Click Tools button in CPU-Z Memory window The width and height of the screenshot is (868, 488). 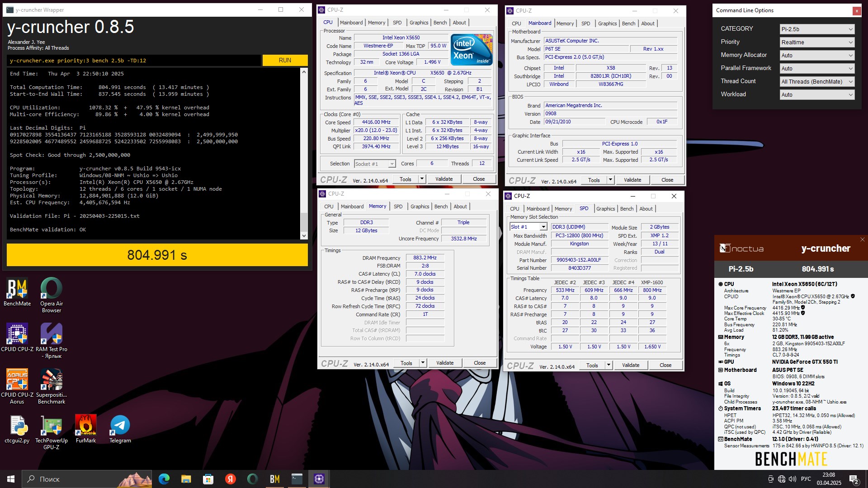(x=406, y=363)
